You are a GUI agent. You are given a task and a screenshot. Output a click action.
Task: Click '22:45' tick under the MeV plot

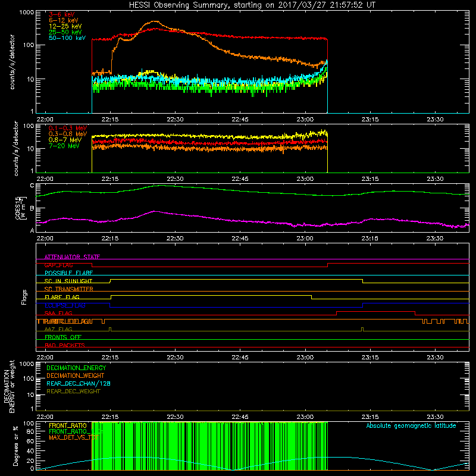coord(240,179)
